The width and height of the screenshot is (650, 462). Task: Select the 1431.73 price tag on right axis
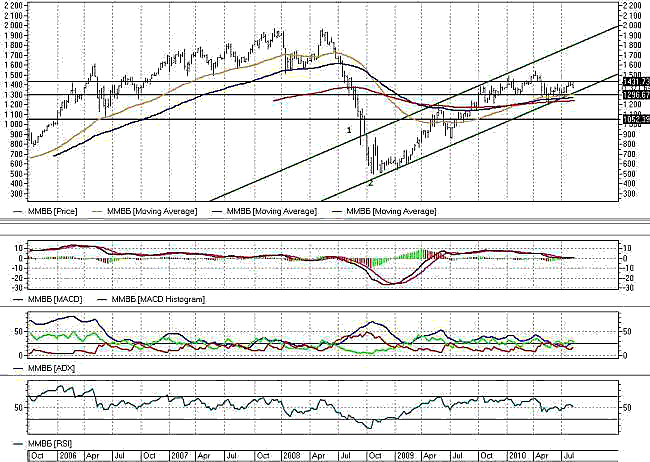click(x=636, y=82)
